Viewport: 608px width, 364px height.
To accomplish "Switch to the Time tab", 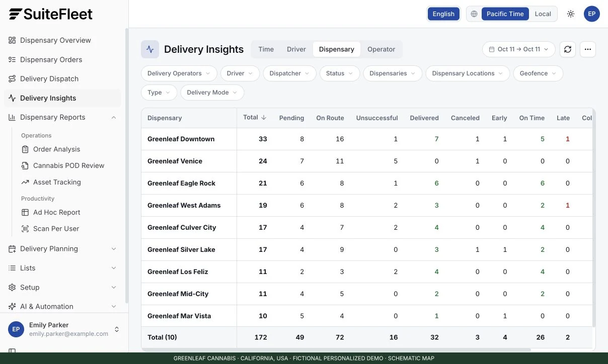I will coord(266,49).
